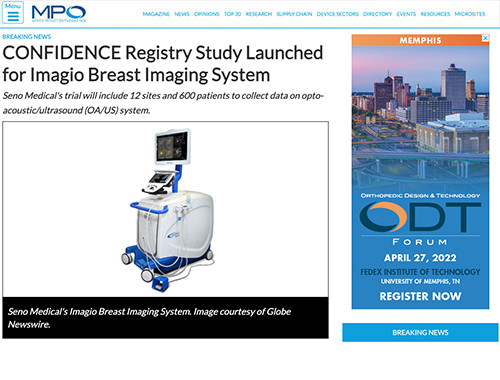The image size is (500, 380).
Task: Click the FedEx Institute of Technology text
Action: pos(420,272)
